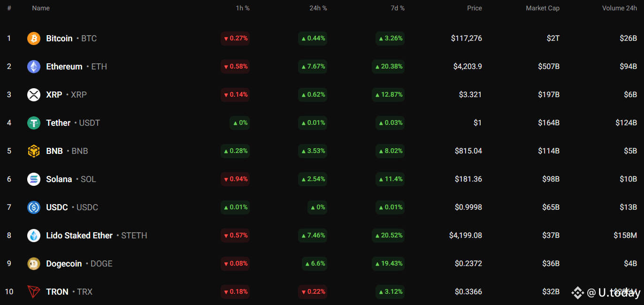The height and width of the screenshot is (305, 644).
Task: Click the Bitcoin orange logo icon
Action: coord(34,38)
